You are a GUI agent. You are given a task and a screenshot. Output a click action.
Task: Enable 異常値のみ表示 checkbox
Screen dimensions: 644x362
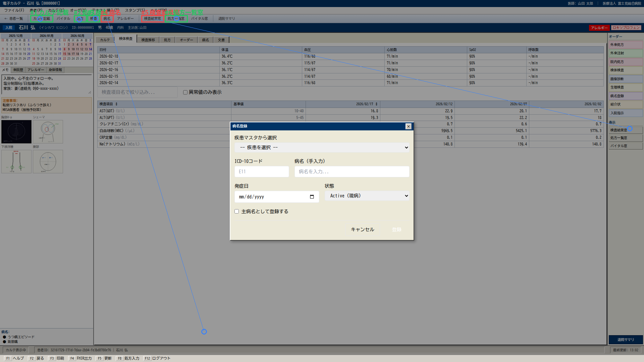point(185,92)
